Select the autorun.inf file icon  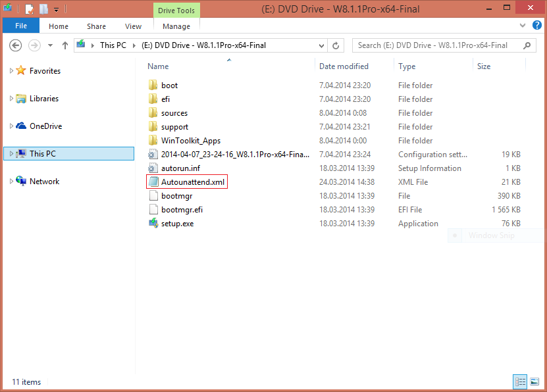point(153,168)
